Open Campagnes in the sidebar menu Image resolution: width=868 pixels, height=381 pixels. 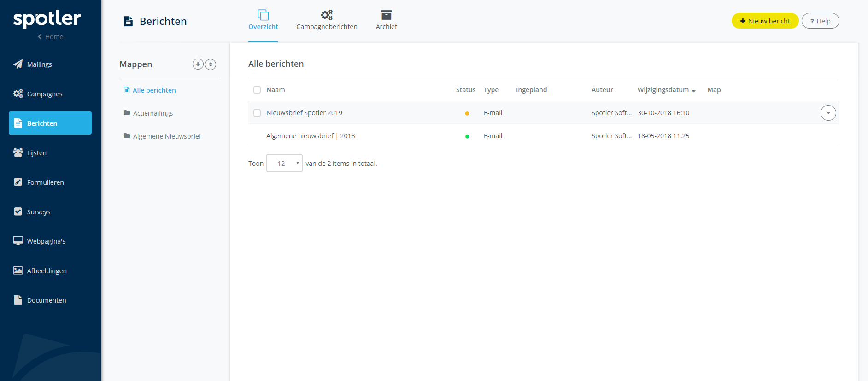[x=50, y=94]
